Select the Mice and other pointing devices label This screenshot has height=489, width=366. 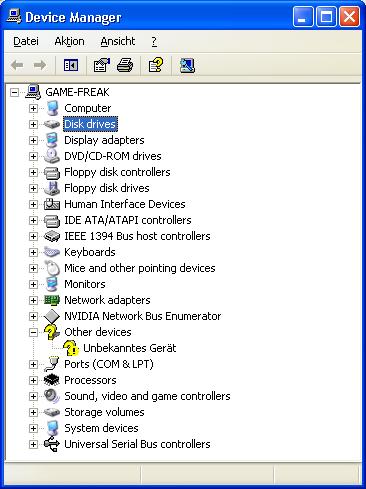(x=140, y=268)
